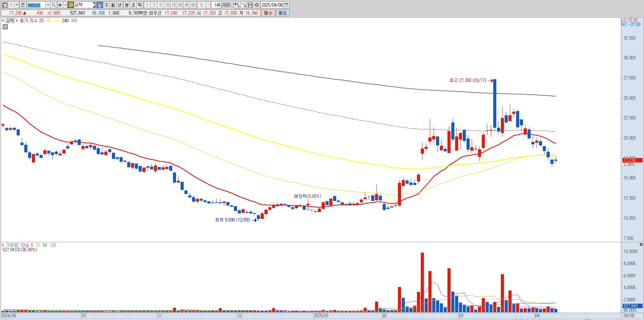This screenshot has width=644, height=320.
Task: Click the add-indicator line icon
Action: click(x=244, y=5)
